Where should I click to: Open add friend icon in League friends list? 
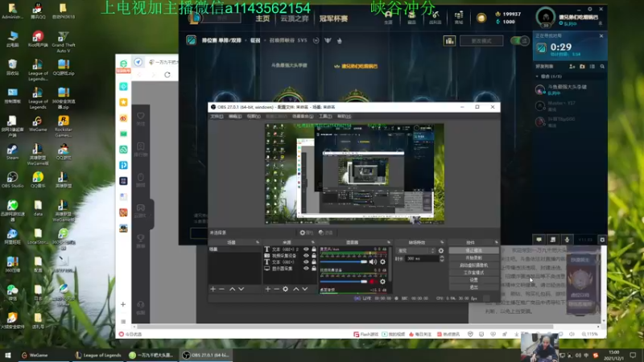[572, 66]
